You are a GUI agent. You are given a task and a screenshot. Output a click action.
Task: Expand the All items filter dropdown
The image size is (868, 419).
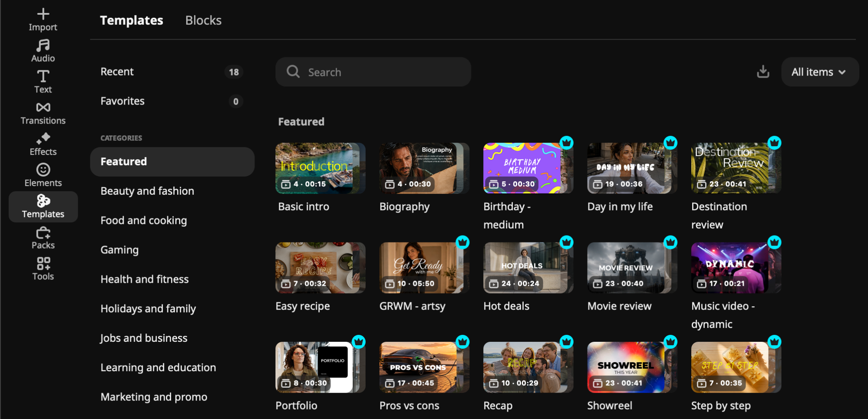[820, 72]
